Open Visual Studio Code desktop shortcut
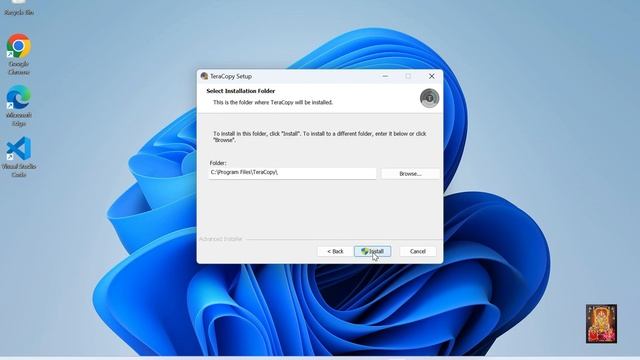Screen dimensions: 640x360 tap(18, 157)
